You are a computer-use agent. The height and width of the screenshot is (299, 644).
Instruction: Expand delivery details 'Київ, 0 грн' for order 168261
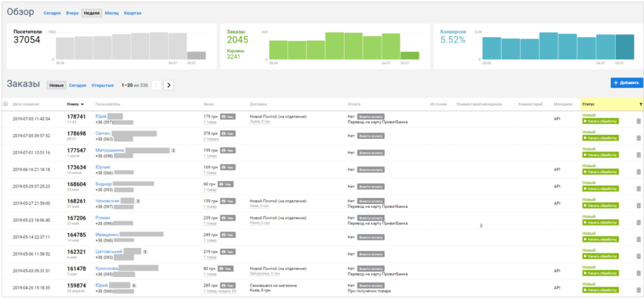(261, 206)
